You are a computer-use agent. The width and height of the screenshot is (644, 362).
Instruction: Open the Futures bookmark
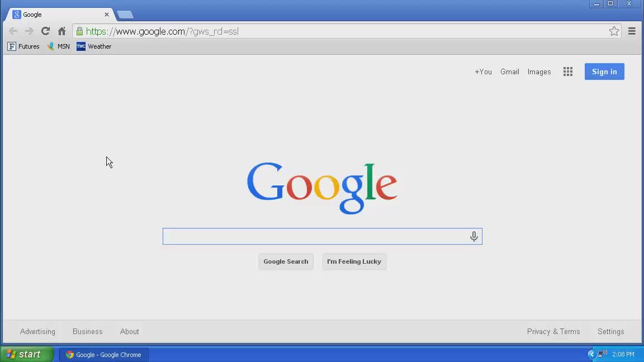click(x=23, y=46)
